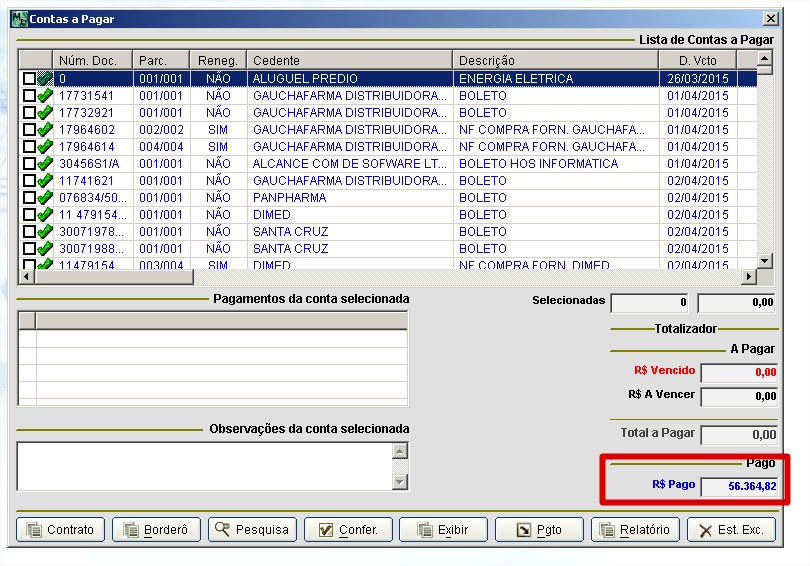The height and width of the screenshot is (566, 810).
Task: Click the green checkmark icon for document 17732921
Action: click(x=44, y=113)
